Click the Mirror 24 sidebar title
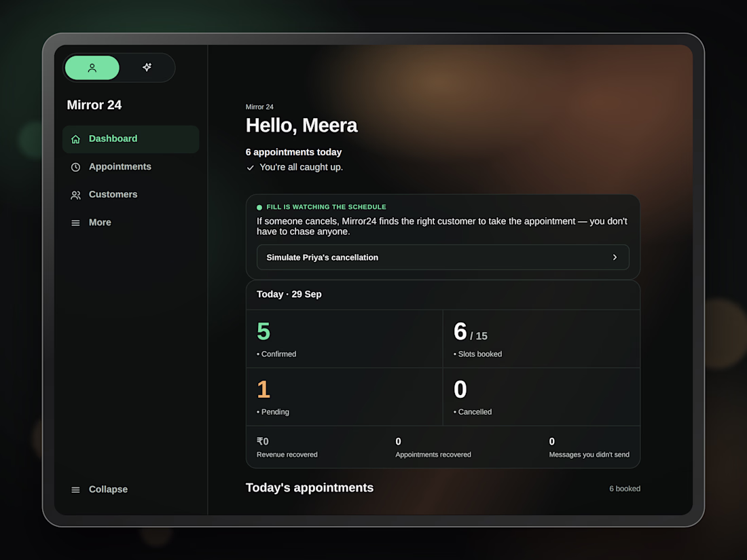This screenshot has width=747, height=560. (x=94, y=105)
